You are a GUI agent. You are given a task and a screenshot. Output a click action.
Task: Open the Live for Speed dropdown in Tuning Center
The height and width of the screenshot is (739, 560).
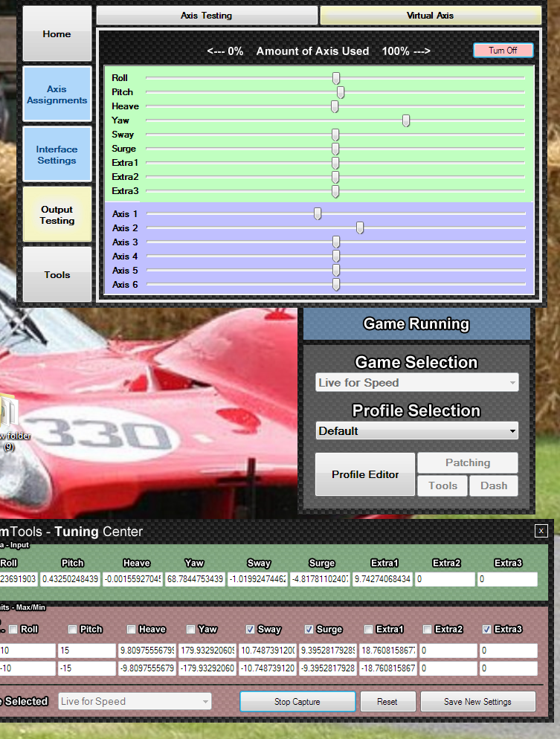point(135,701)
